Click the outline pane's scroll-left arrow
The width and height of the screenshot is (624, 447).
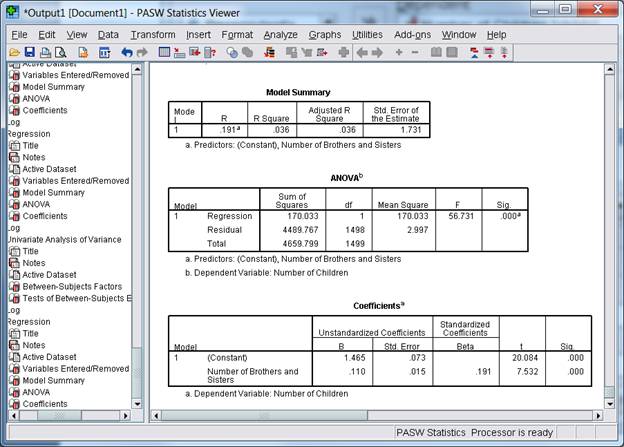point(14,416)
